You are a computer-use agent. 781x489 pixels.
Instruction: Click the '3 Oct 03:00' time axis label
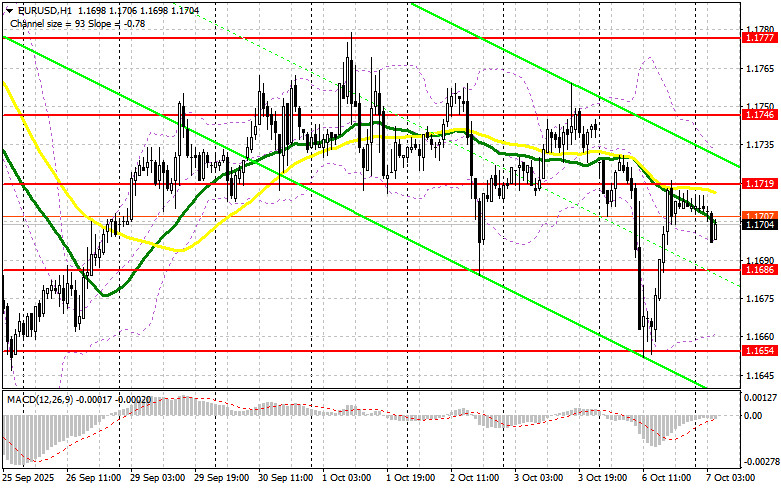538,478
